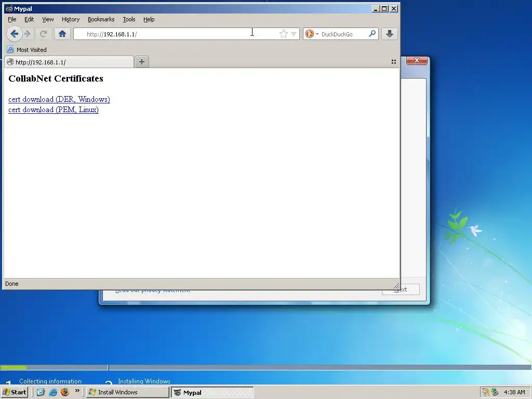Click the 4:38 AM clock
Image resolution: width=532 pixels, height=399 pixels.
(x=514, y=392)
